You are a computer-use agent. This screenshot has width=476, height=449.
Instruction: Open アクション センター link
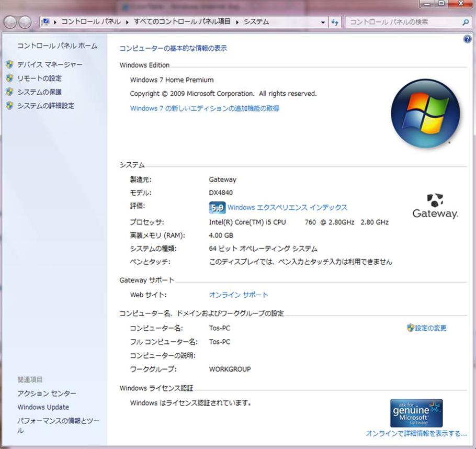click(47, 394)
